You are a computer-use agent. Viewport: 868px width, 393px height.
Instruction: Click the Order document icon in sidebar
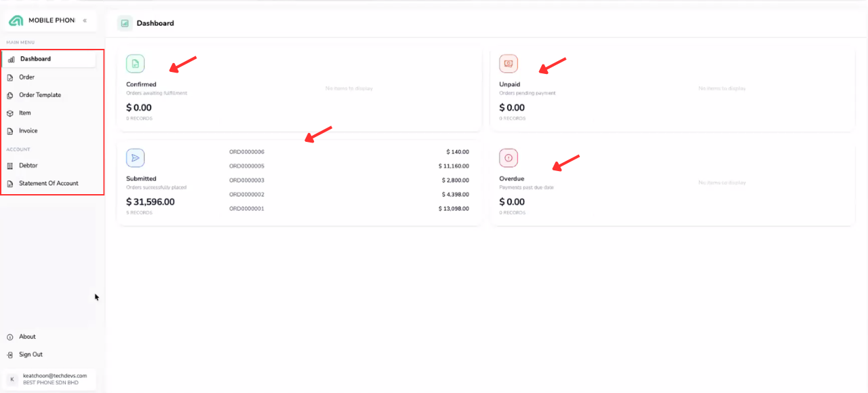[10, 77]
